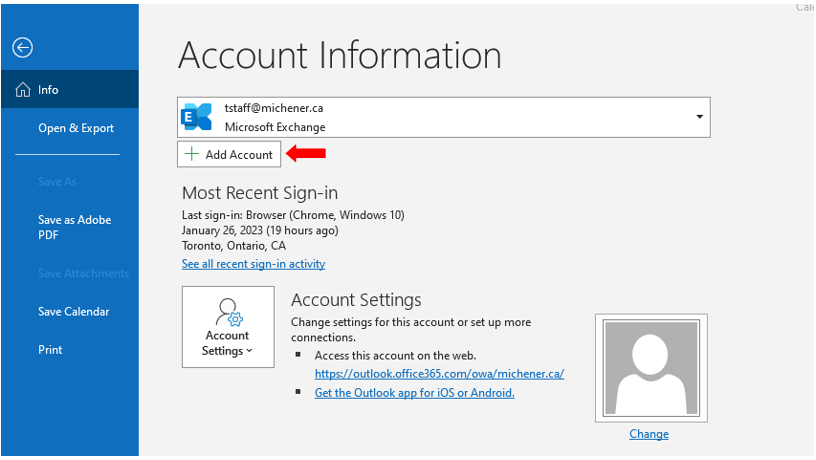Follow Get the Outlook app for iOS link

(414, 393)
